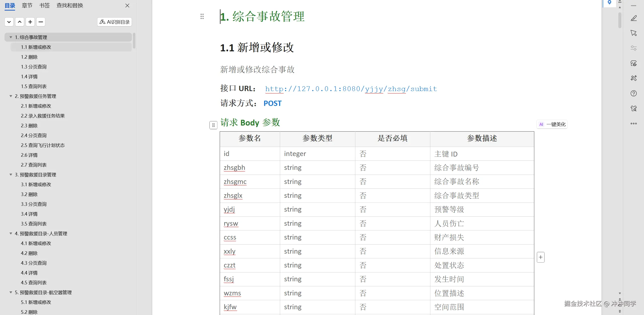Collapse the 4. 预警救援目录-人员管理 section
The image size is (644, 315).
point(11,233)
